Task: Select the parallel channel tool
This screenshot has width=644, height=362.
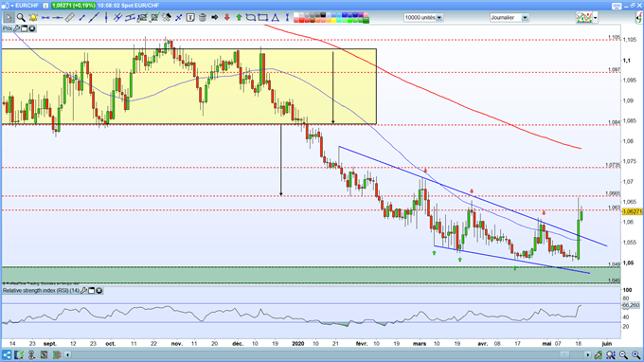Action: pos(130,18)
